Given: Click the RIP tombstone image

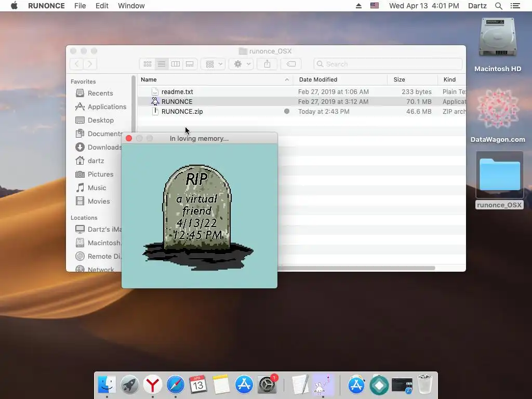Looking at the screenshot, I should coord(198,218).
